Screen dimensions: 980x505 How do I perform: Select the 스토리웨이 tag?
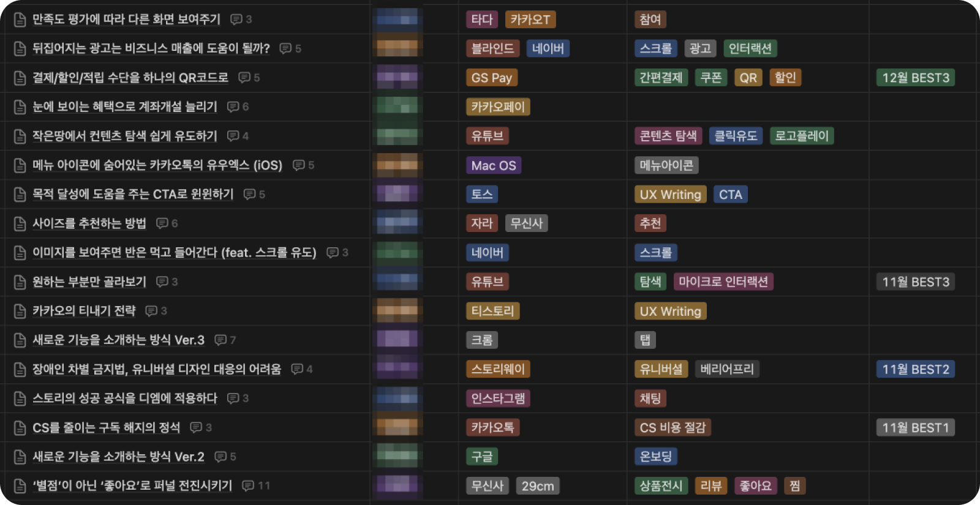pos(498,369)
